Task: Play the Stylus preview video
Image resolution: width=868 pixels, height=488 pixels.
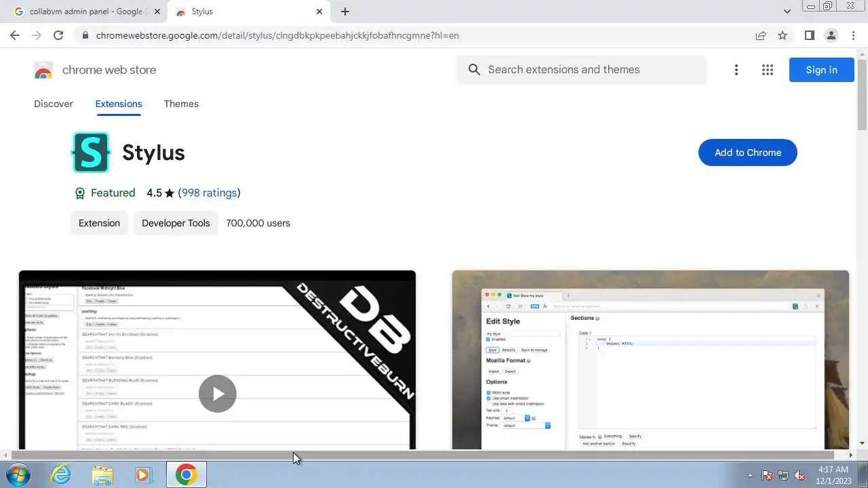Action: (218, 394)
